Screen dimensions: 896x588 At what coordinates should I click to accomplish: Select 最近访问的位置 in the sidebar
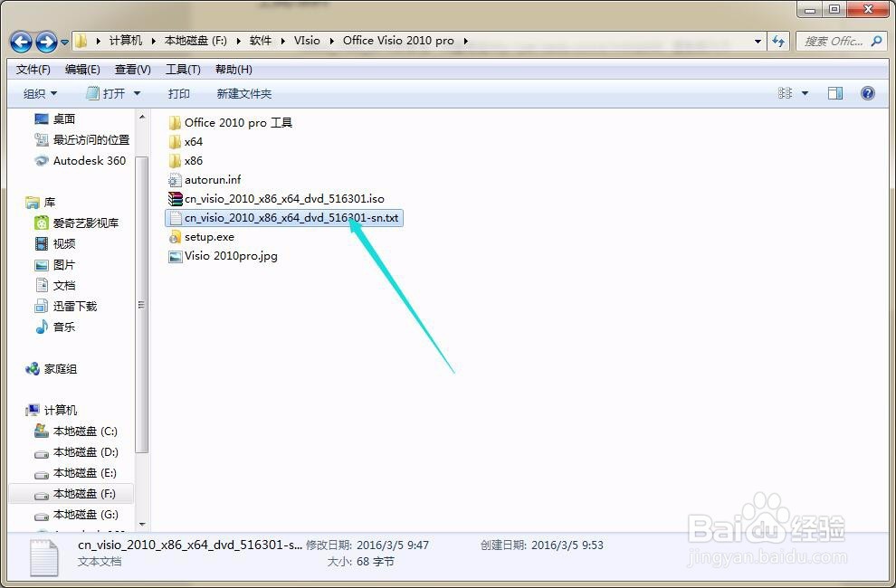(82, 140)
